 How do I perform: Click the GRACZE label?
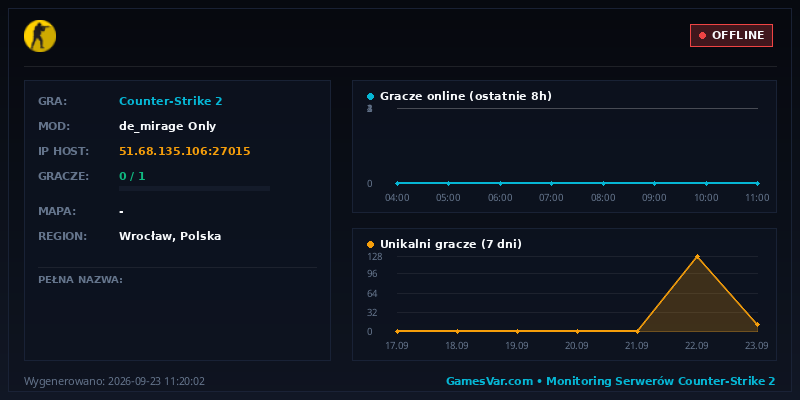coord(64,176)
